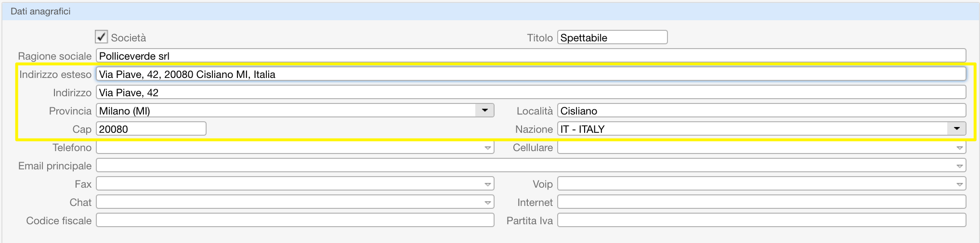Click the Codice fiscale input field

click(295, 220)
